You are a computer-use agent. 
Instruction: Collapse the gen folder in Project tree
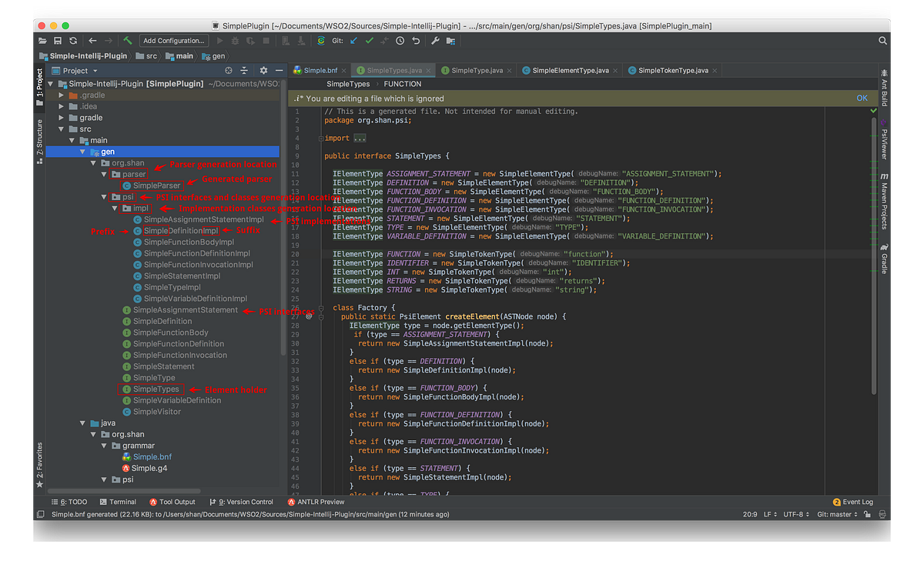pos(83,151)
